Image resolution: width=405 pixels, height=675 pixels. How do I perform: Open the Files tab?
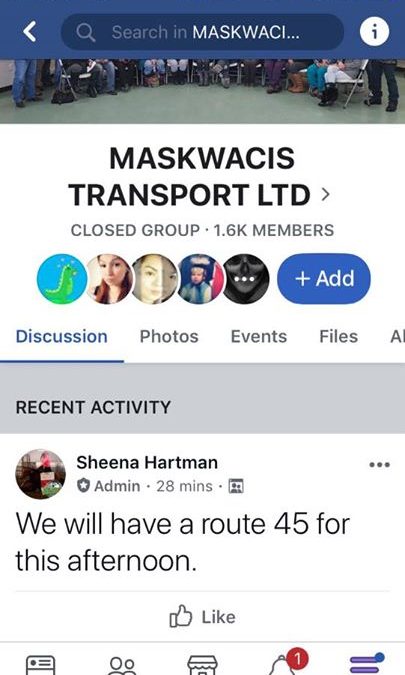pos(338,336)
